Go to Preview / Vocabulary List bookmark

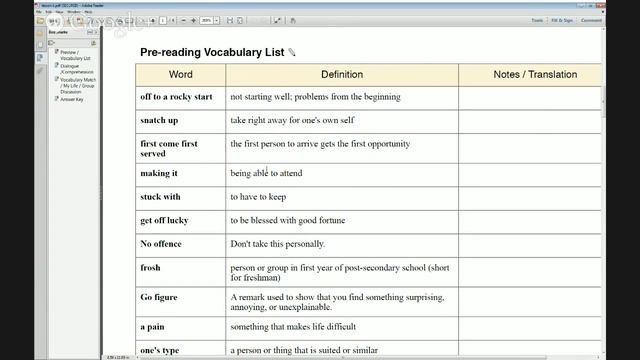(x=75, y=55)
